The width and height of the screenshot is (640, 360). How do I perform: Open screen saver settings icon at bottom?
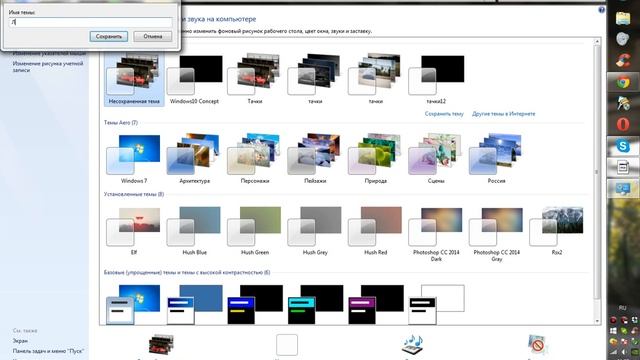click(x=538, y=345)
